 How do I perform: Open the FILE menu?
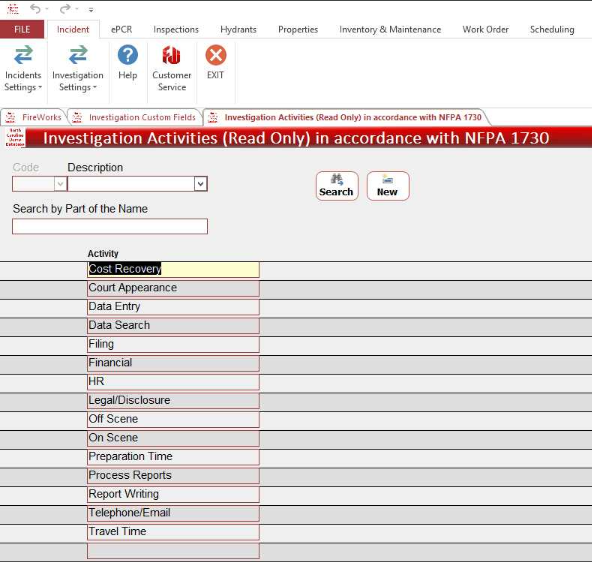click(x=22, y=29)
